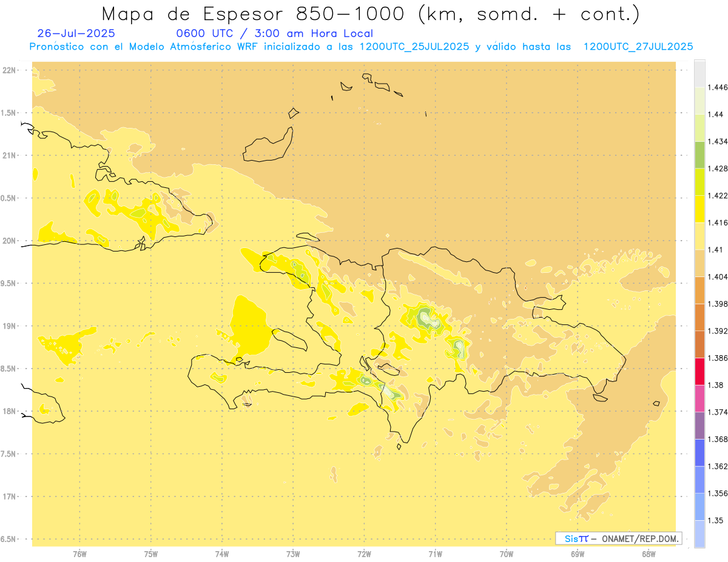Click the colorbar value label 1.35
728x562 pixels.
click(x=717, y=520)
